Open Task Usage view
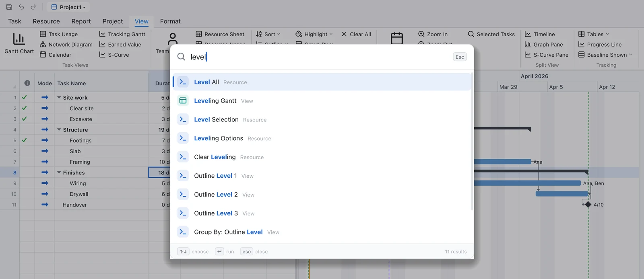This screenshot has height=279, width=644. point(59,34)
